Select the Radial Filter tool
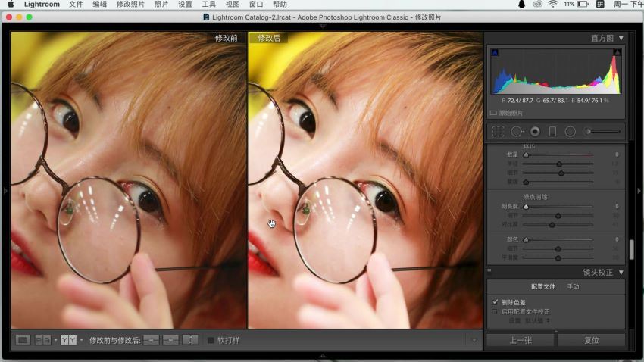The width and height of the screenshot is (644, 362). 570,131
